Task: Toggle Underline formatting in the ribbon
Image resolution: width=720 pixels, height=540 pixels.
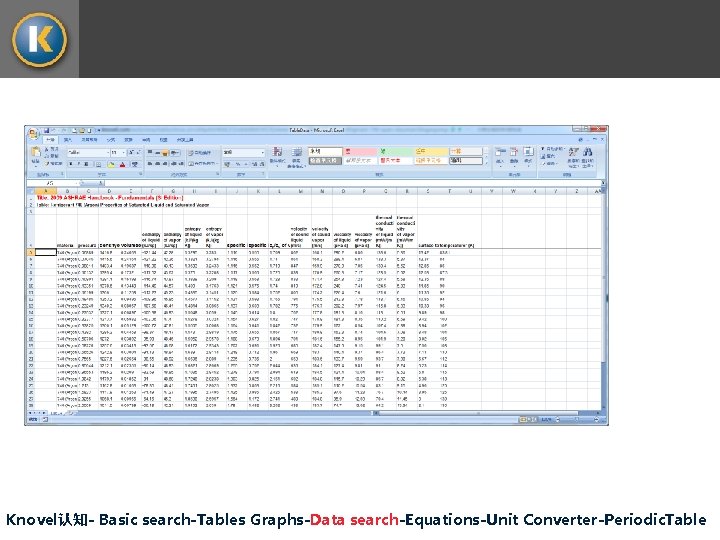Action: pos(86,164)
